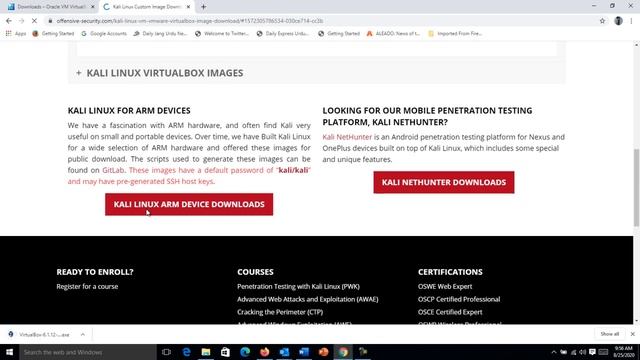
Task: Switch to Chrome in taskbar
Action: pyautogui.click(x=343, y=352)
